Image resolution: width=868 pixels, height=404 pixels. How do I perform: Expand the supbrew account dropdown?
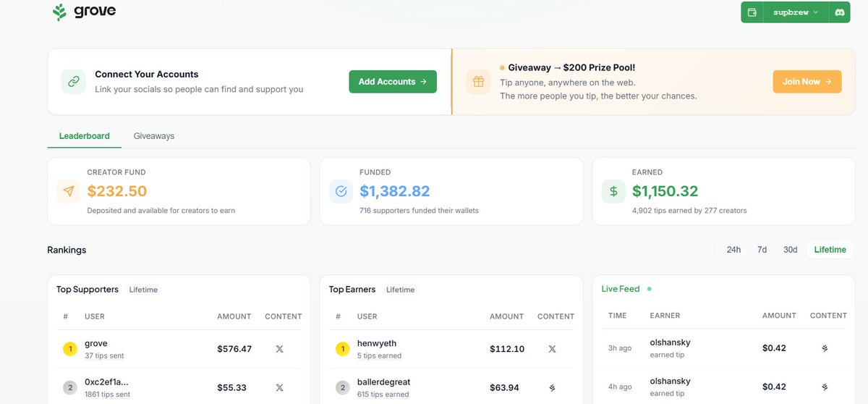click(796, 12)
